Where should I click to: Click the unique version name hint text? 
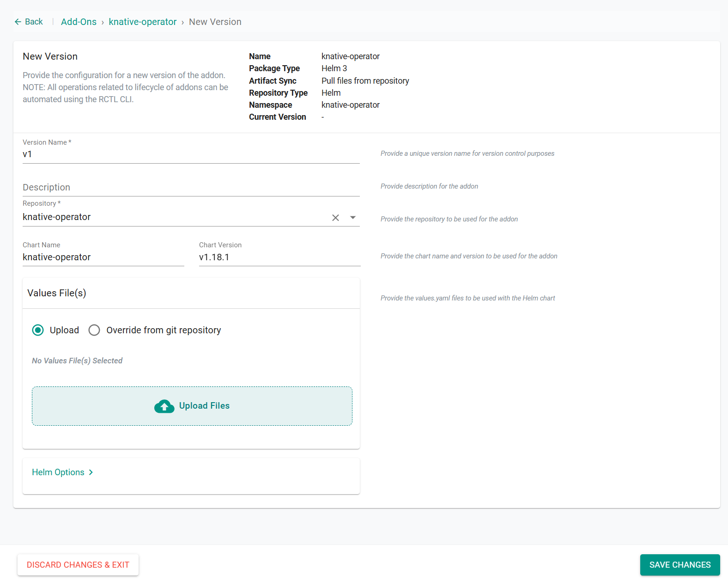click(x=467, y=153)
